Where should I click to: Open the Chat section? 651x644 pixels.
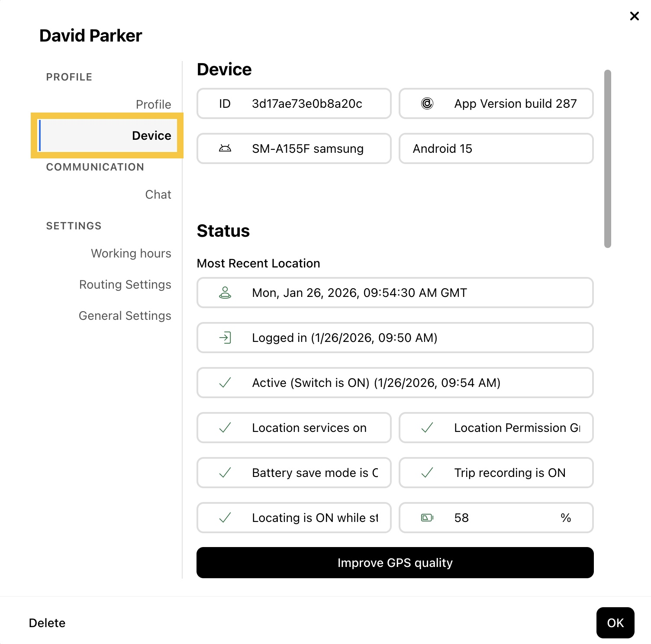point(158,194)
